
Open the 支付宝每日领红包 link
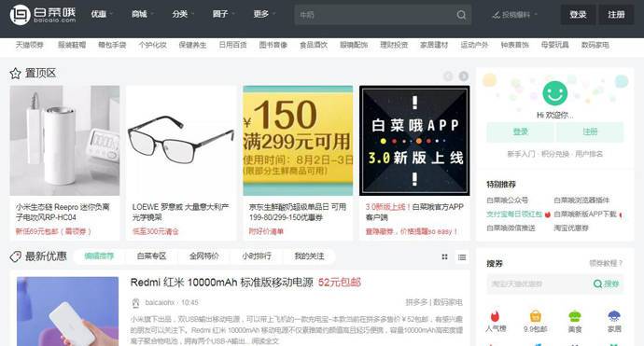pyautogui.click(x=514, y=215)
